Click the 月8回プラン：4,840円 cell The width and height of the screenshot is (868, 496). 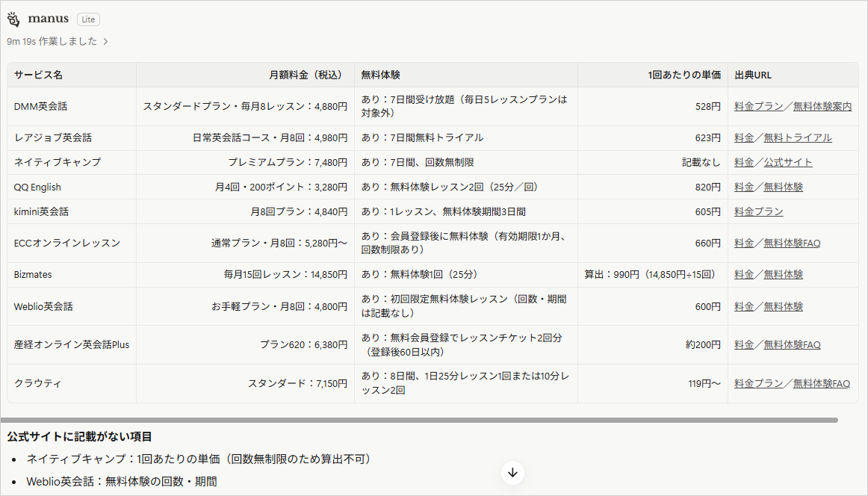tap(245, 211)
